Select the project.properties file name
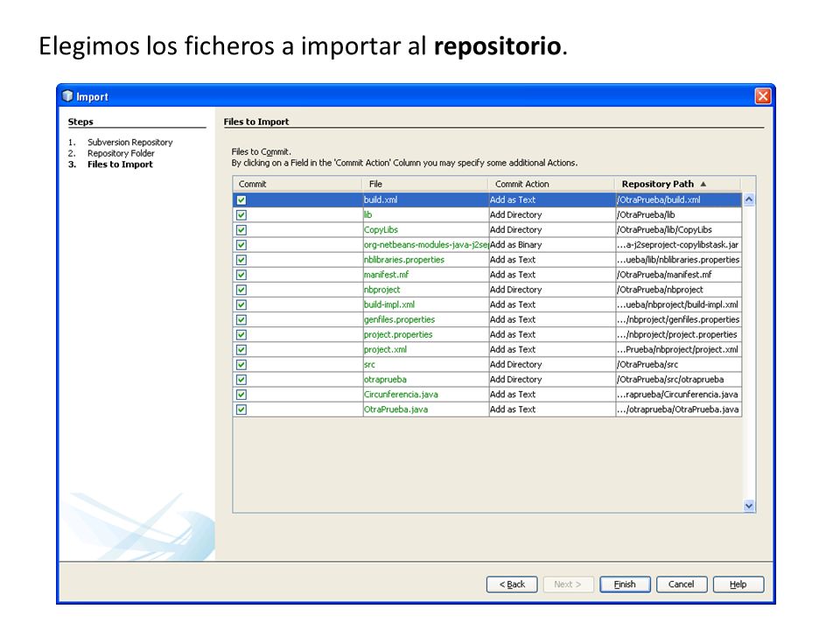 (x=398, y=335)
